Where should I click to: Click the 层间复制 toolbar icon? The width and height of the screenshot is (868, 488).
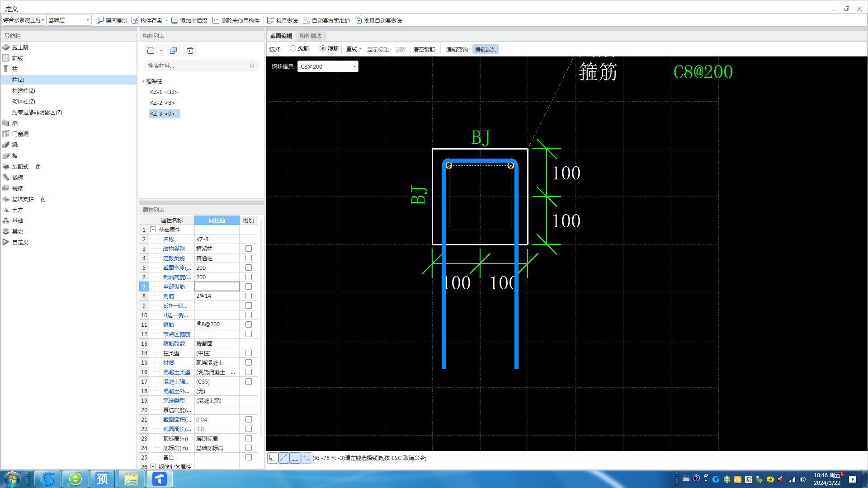tap(100, 20)
